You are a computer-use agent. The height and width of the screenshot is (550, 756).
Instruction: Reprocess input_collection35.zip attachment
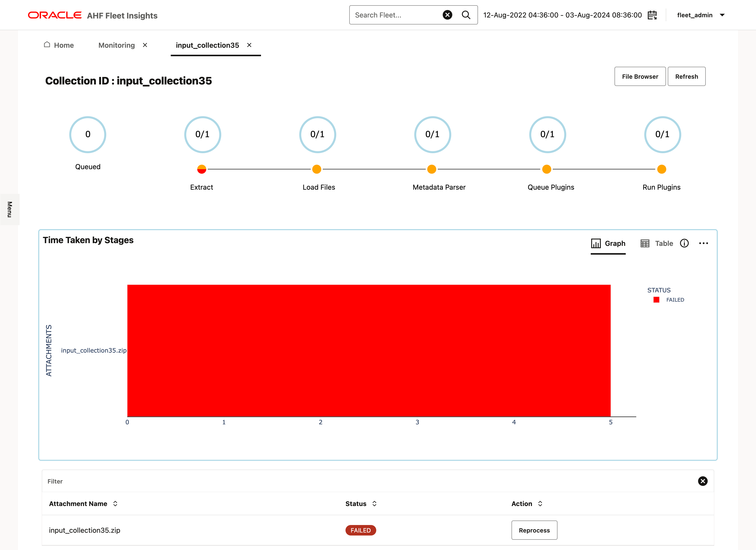coord(534,530)
